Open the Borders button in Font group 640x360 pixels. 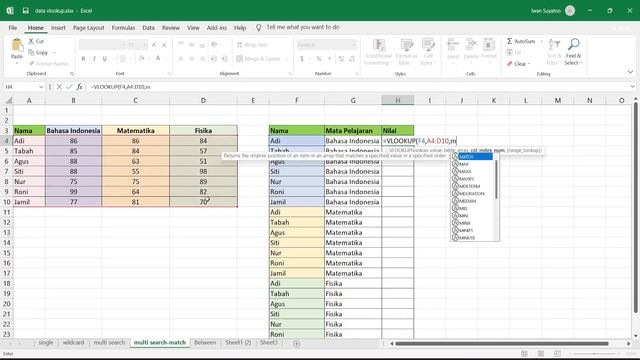pos(123,59)
